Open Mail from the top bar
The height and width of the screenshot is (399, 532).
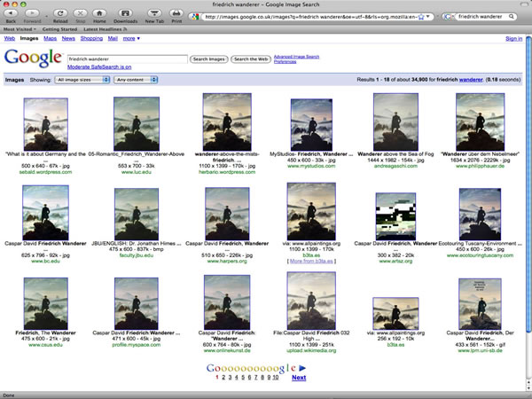pyautogui.click(x=113, y=39)
